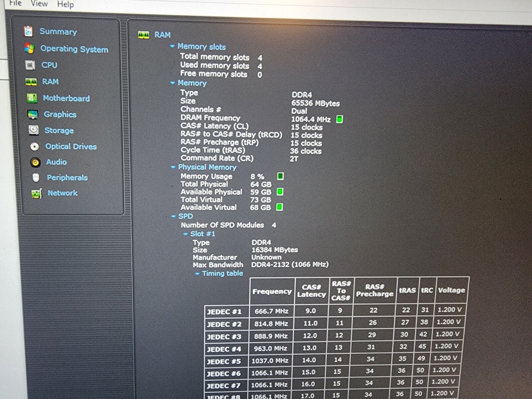Click the Graphics monitor icon

click(x=33, y=115)
